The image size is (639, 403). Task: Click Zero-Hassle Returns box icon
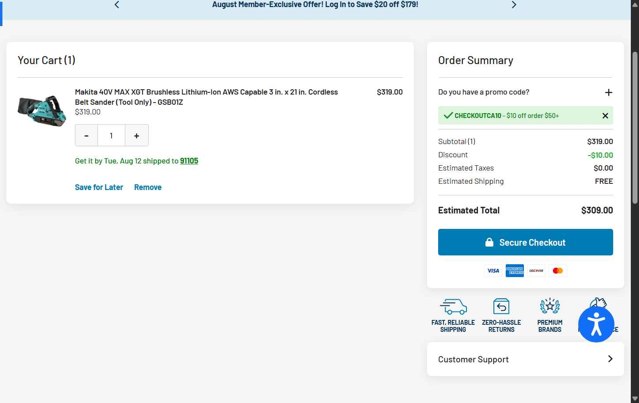click(501, 306)
